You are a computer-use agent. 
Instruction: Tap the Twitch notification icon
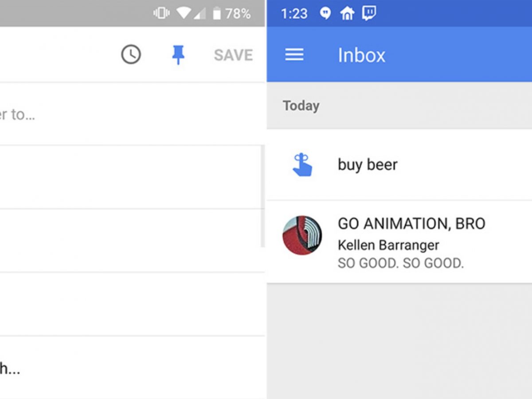369,13
